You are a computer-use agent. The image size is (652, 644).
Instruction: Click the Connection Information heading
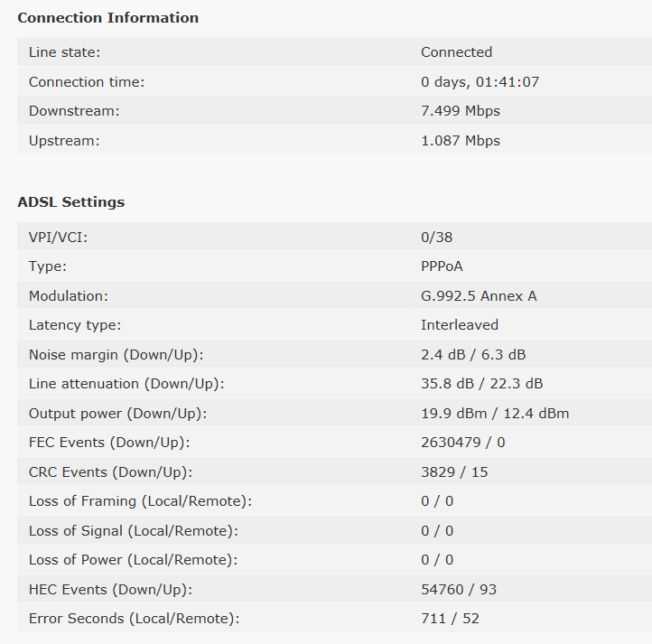tap(108, 18)
